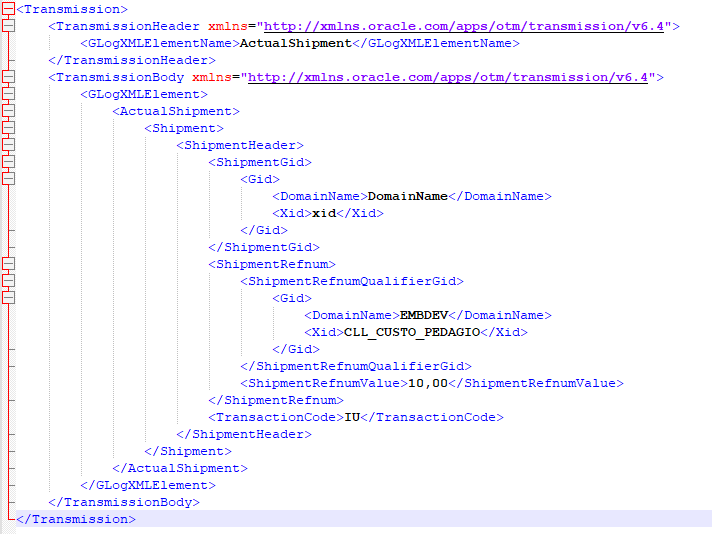Fold the Shipment opening tag node
Screen dimensions: 712x534
(9, 128)
